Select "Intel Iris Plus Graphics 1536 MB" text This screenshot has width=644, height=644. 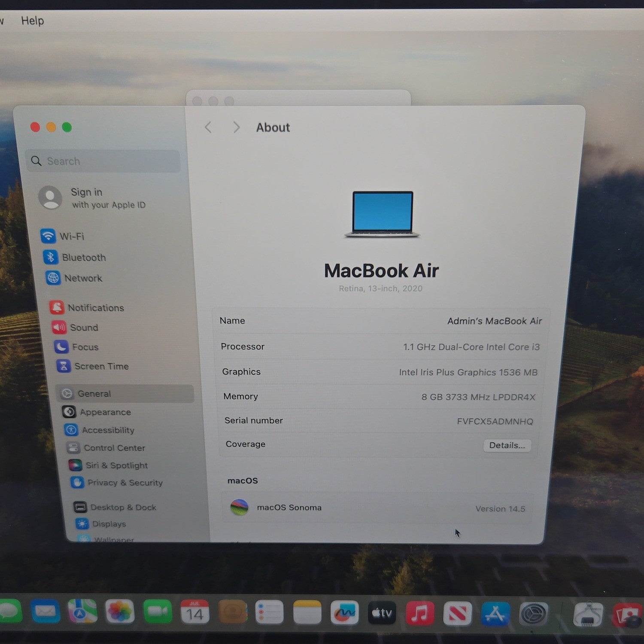tap(468, 372)
